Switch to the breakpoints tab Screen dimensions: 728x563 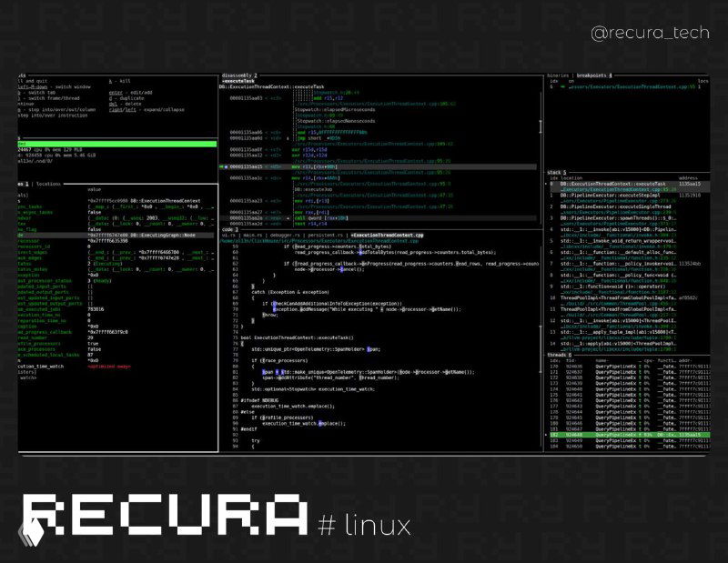586,76
